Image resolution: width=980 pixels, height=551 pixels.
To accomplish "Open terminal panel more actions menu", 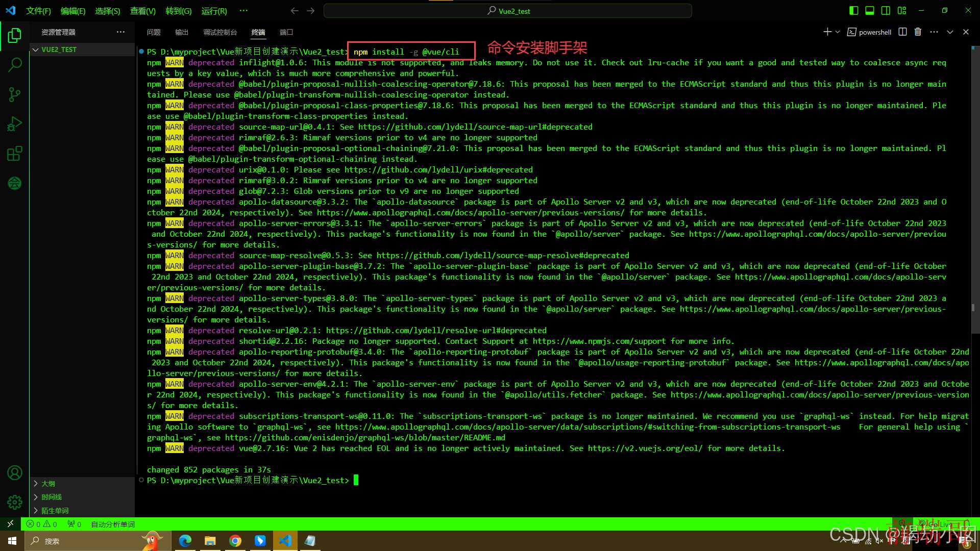I will click(934, 32).
